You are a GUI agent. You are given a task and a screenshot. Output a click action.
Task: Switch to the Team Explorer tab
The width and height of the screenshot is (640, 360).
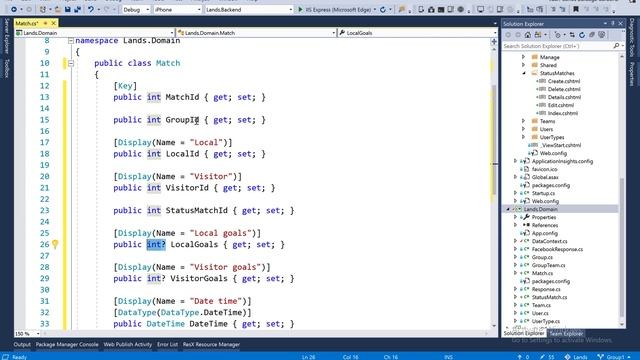pos(566,334)
